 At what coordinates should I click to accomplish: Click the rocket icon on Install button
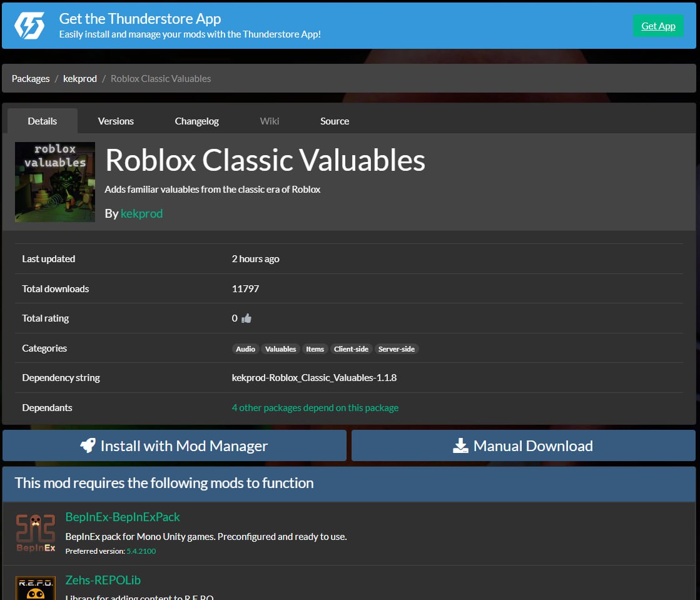[88, 445]
